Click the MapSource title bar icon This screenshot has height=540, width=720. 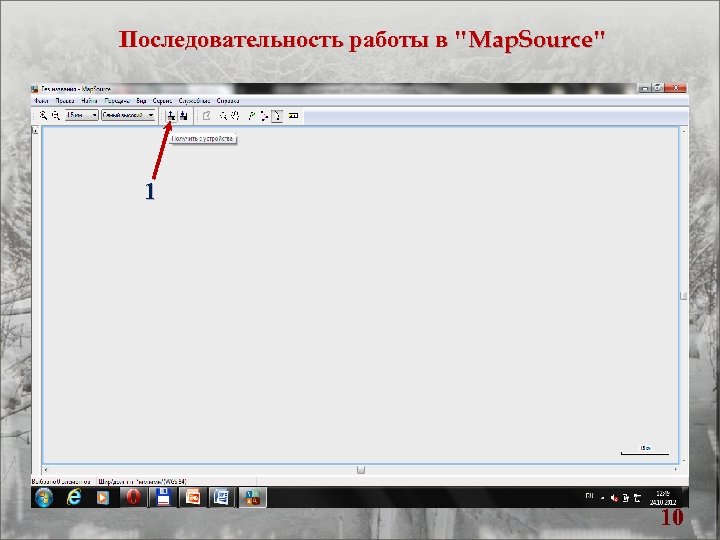[x=35, y=89]
